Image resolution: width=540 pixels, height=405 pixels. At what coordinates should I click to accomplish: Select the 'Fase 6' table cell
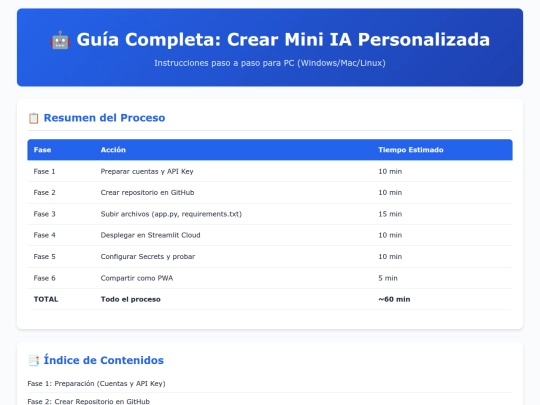point(44,278)
